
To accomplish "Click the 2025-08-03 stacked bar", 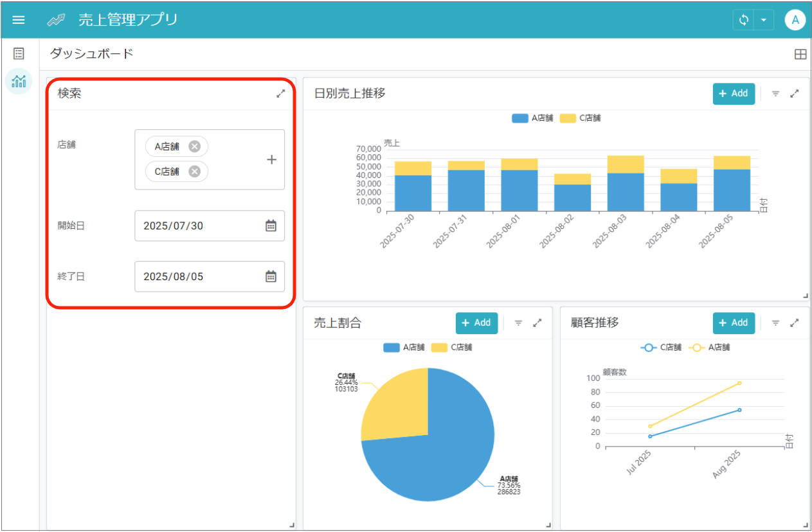I will 626,183.
